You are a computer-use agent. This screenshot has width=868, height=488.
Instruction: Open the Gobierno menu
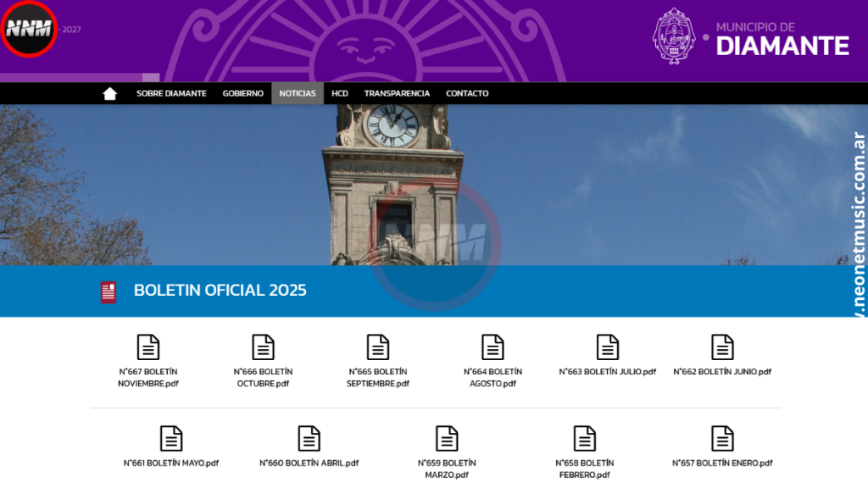(242, 93)
